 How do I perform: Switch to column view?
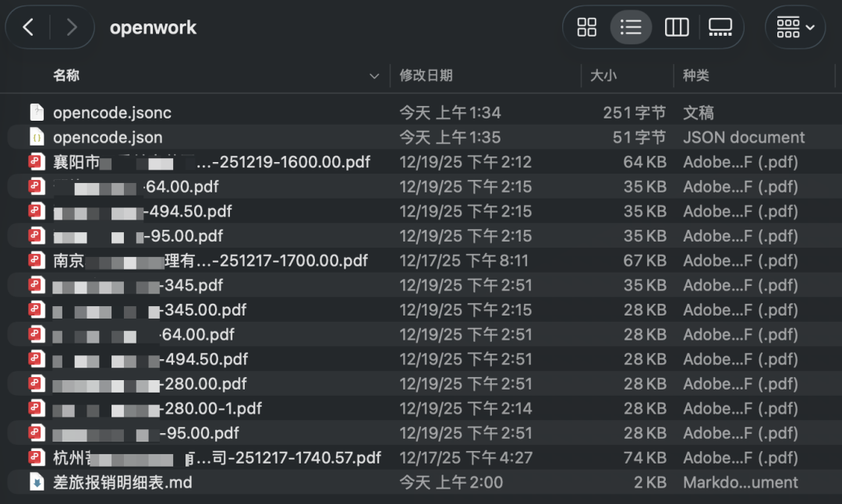pos(676,28)
